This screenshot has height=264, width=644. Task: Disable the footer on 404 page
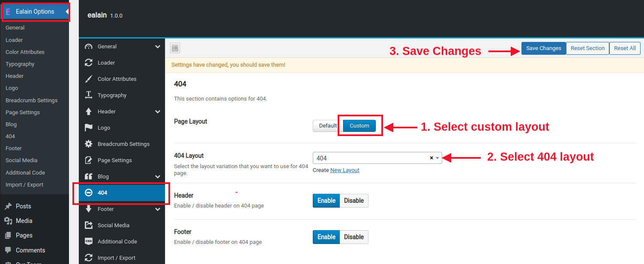pos(354,237)
